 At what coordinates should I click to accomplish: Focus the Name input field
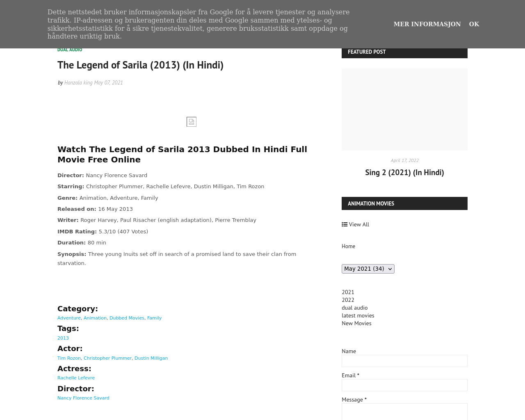[404, 361]
